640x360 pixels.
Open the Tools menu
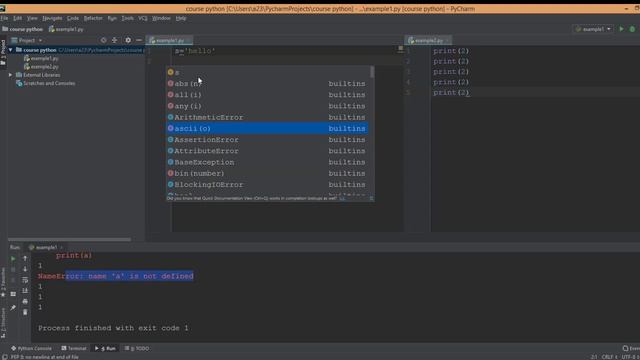127,18
